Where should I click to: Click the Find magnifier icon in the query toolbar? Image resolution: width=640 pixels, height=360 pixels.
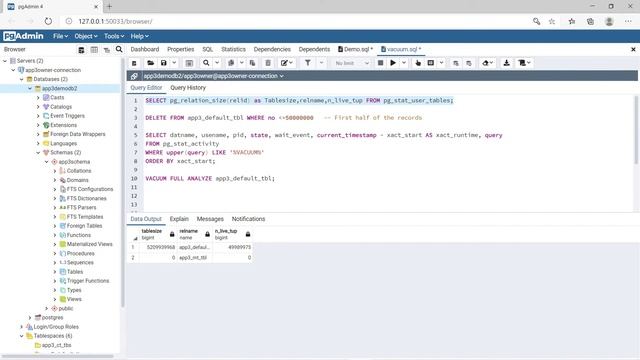pyautogui.click(x=206, y=63)
